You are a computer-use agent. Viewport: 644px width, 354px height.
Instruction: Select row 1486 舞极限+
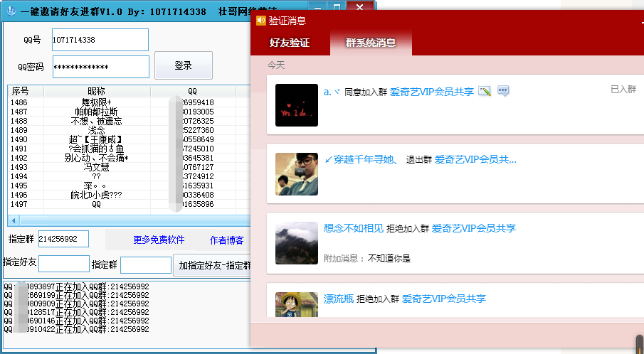click(x=129, y=102)
